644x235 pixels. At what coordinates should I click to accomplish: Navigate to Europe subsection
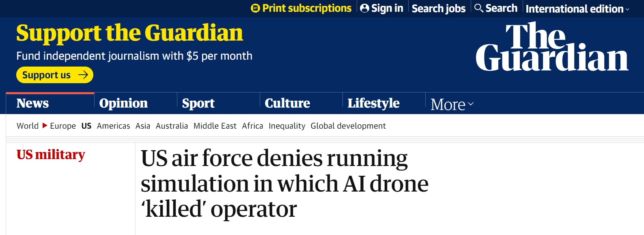coord(63,126)
